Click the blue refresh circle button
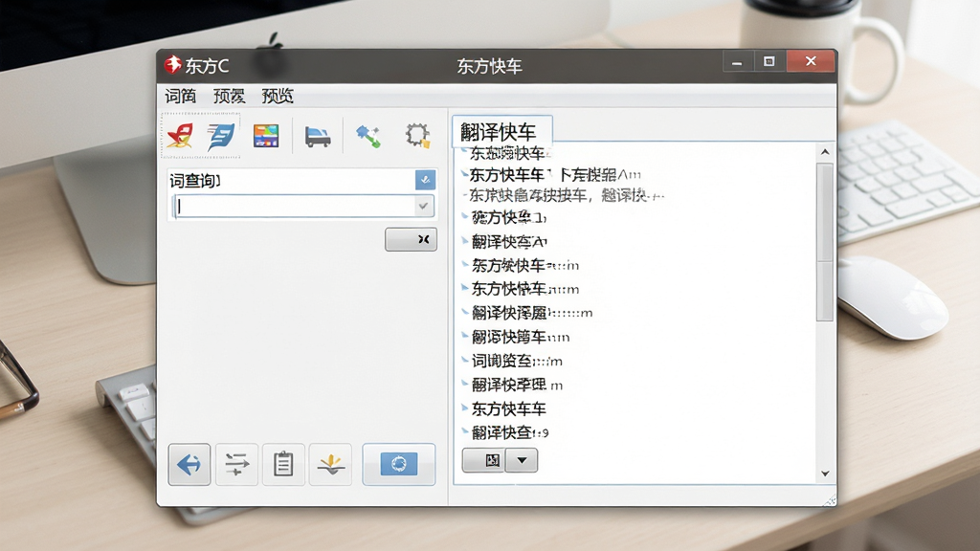980x551 pixels. pos(399,464)
